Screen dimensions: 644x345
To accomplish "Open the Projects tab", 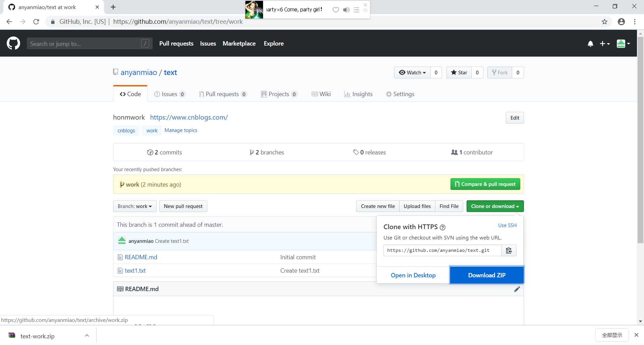I will click(279, 94).
